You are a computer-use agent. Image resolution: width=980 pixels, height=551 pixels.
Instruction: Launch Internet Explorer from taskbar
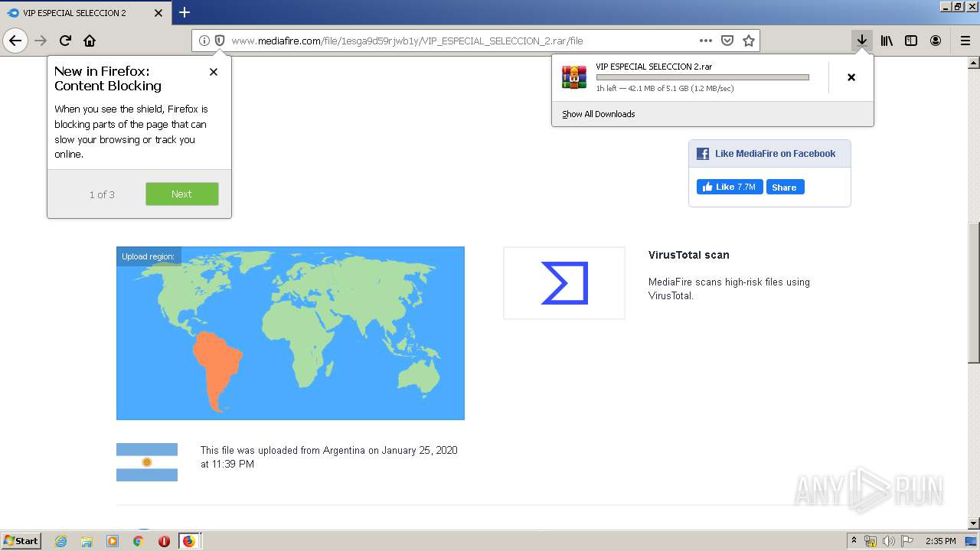point(61,541)
